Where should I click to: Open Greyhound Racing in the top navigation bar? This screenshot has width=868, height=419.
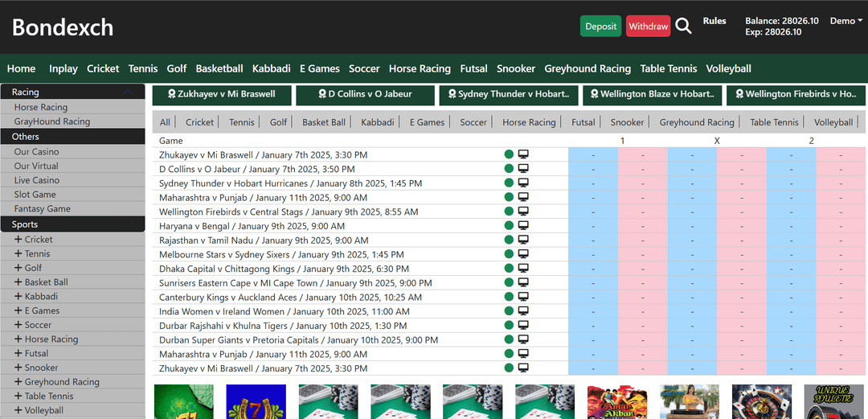tap(588, 68)
